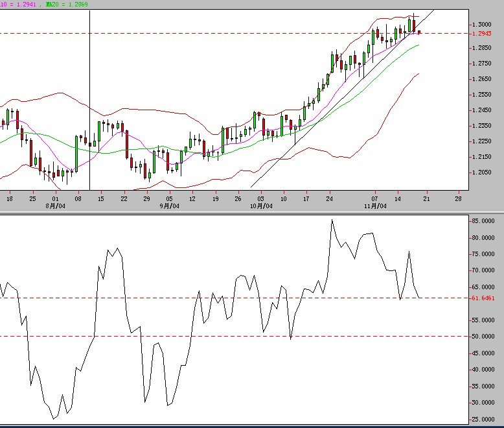The image size is (504, 428).
Task: Click the red 61.6461 oscillator value label
Action: coord(483,298)
